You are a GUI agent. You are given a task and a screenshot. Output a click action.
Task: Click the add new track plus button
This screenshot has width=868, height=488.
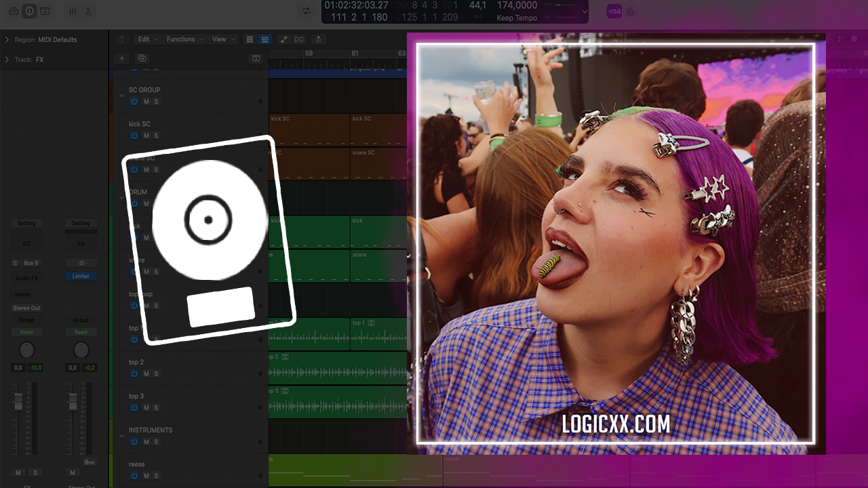(x=122, y=59)
